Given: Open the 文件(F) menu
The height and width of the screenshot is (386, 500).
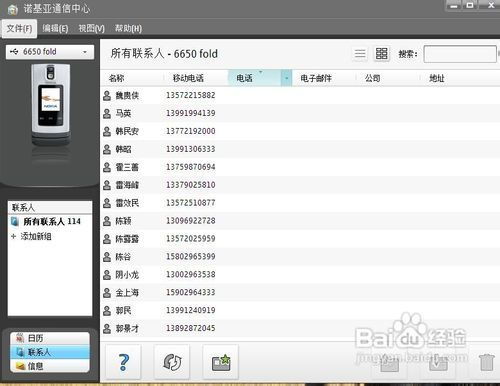Looking at the screenshot, I should click(19, 28).
